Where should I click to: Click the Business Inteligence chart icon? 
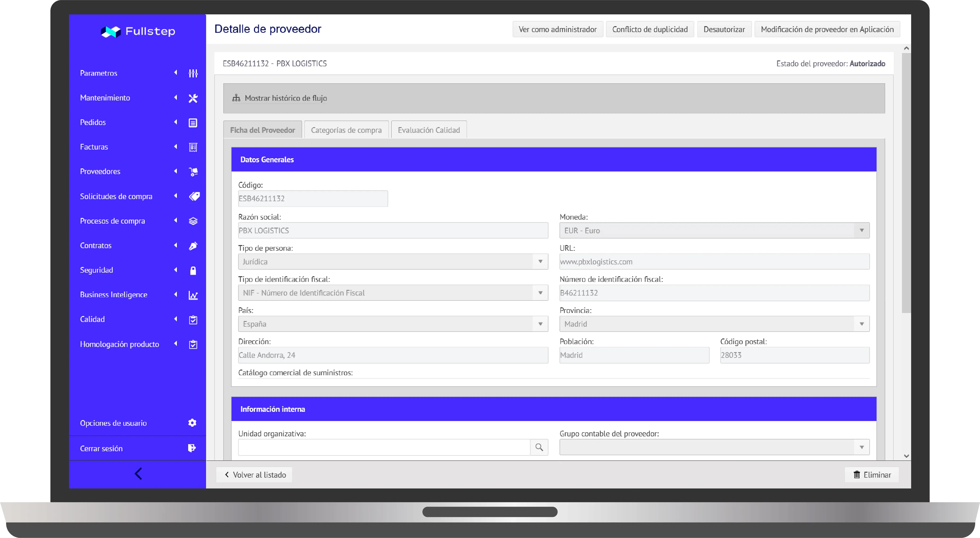coord(193,295)
